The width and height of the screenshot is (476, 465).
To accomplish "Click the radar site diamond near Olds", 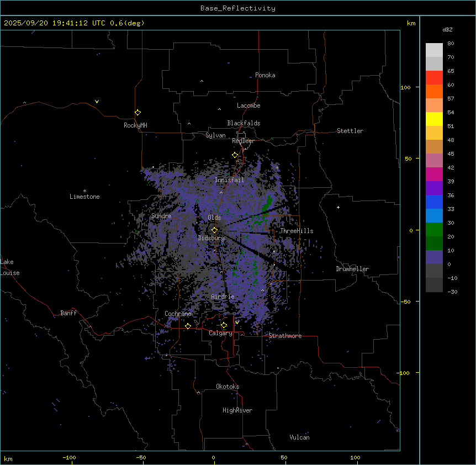I will (214, 230).
